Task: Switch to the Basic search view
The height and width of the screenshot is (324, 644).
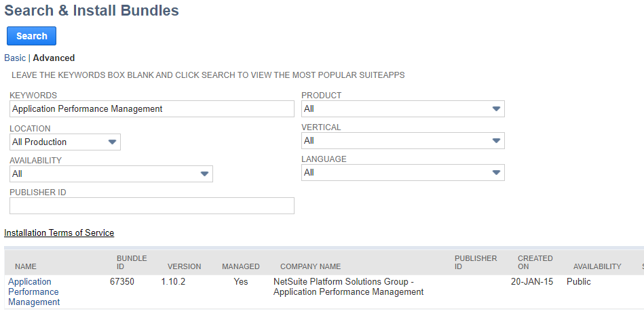Action: [15, 58]
